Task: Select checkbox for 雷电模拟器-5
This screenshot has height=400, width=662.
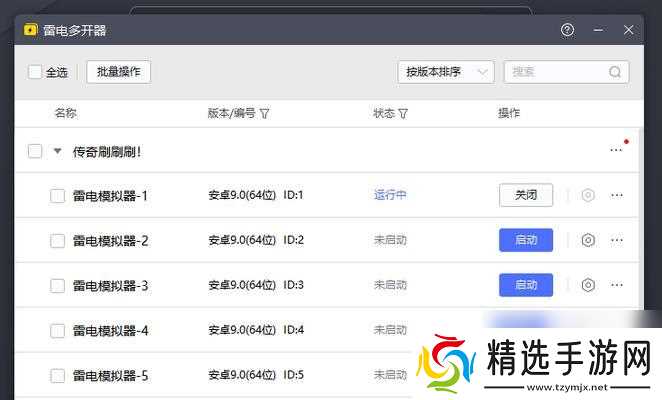Action: coord(57,376)
